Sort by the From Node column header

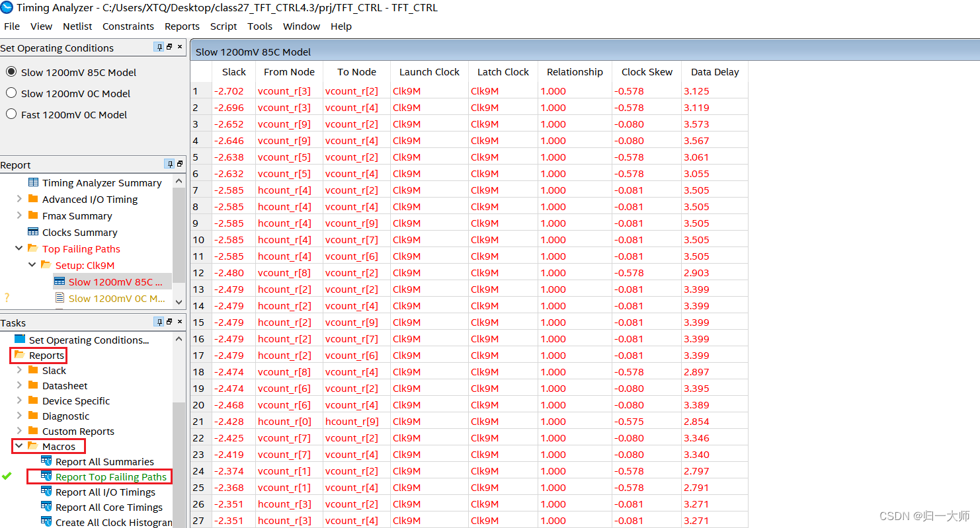(x=289, y=72)
